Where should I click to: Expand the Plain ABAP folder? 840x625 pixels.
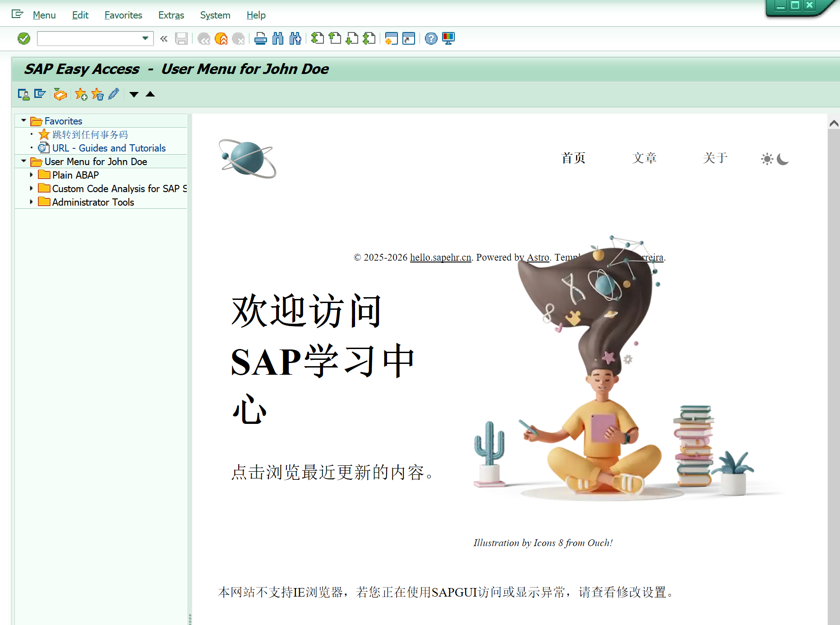(x=31, y=175)
